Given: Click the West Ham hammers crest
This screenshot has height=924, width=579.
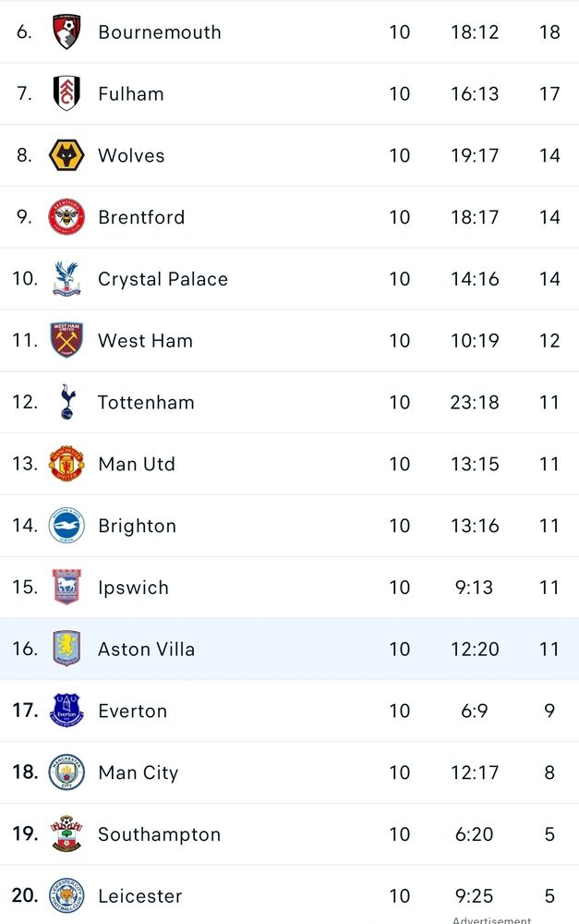Looking at the screenshot, I should (66, 340).
